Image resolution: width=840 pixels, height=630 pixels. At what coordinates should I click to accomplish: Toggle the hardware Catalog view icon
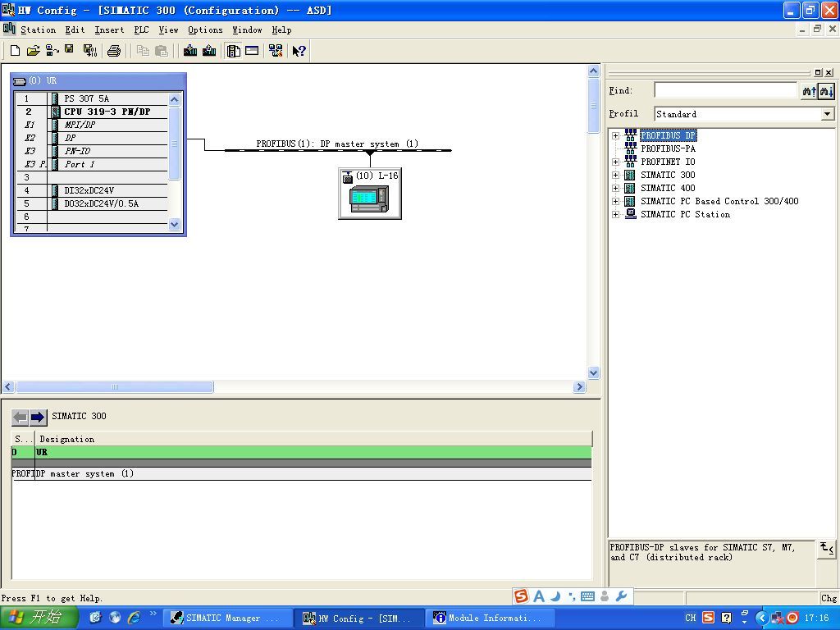[233, 51]
